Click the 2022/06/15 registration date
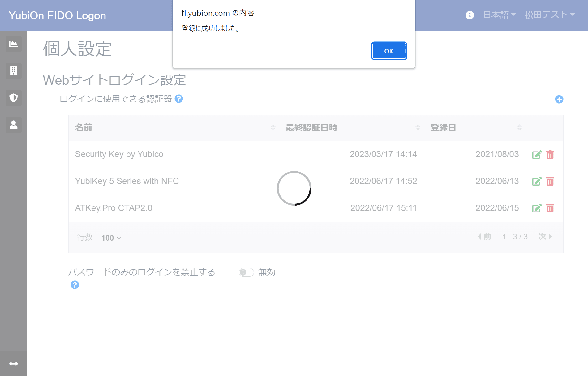This screenshot has width=588, height=376. (x=497, y=208)
